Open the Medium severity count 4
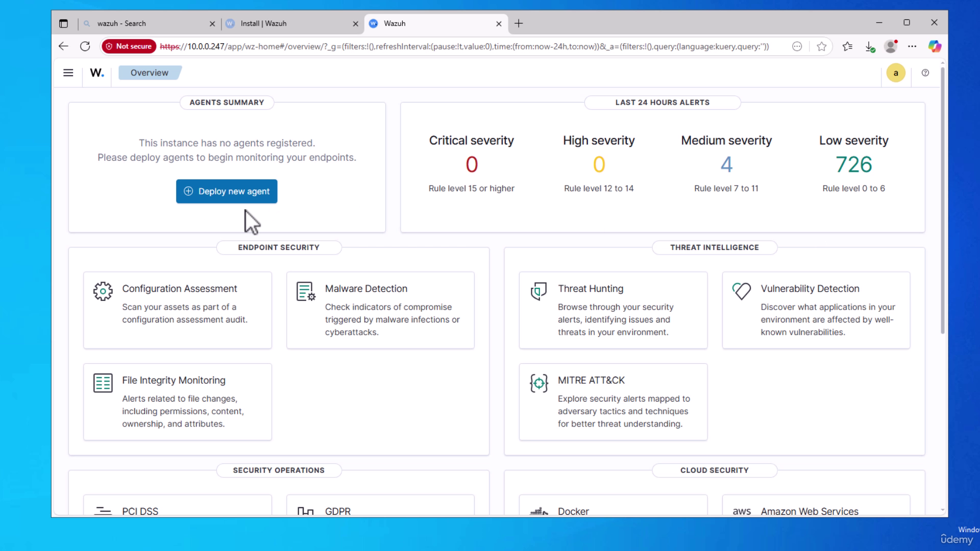Image resolution: width=980 pixels, height=551 pixels. click(726, 164)
